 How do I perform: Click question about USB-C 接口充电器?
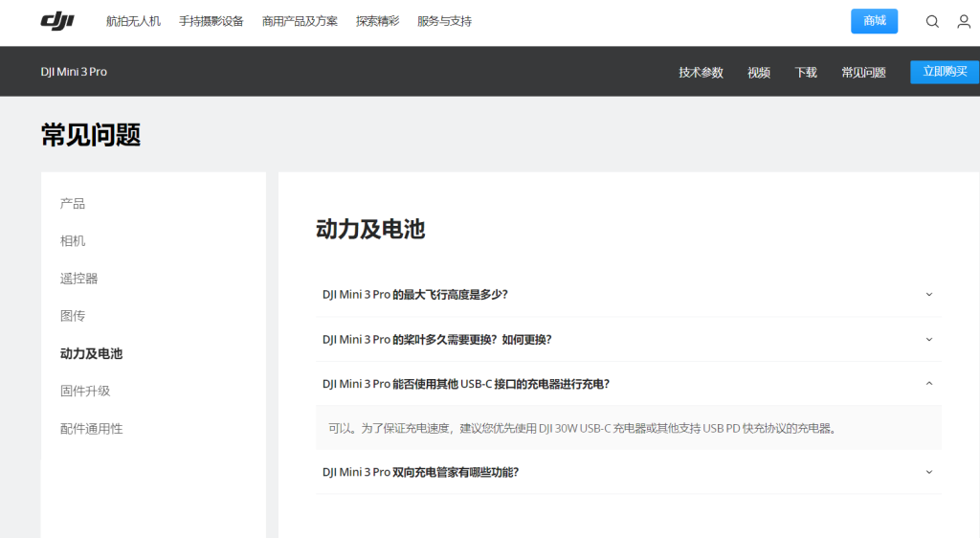click(x=466, y=384)
